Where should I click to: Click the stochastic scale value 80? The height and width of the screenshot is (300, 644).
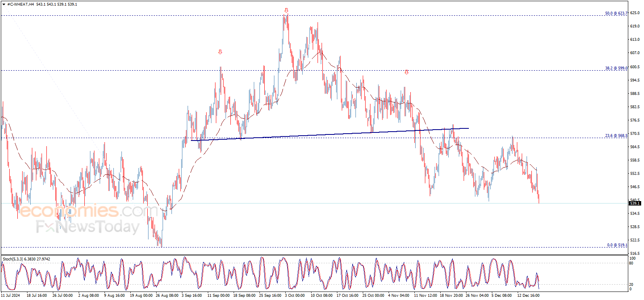(x=631, y=263)
